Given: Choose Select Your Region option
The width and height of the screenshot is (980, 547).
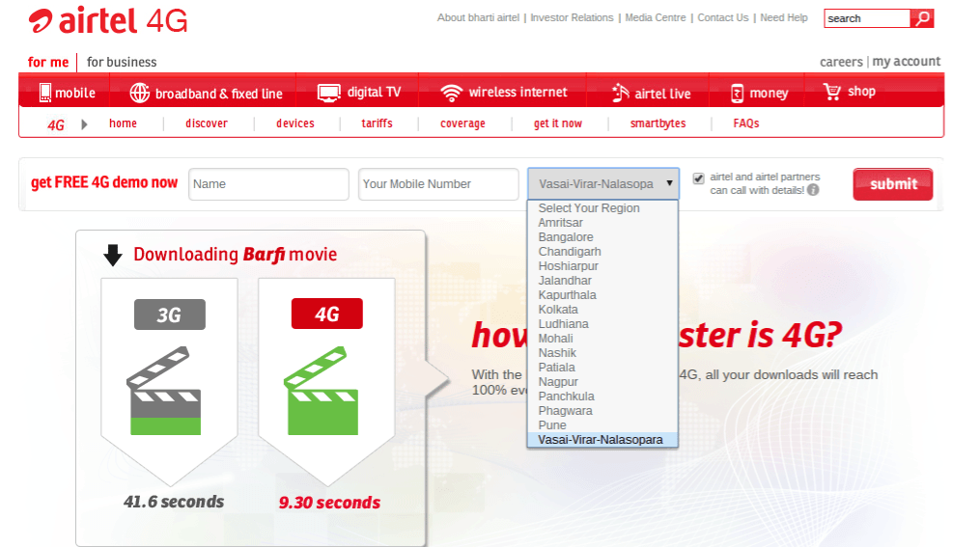Looking at the screenshot, I should (x=602, y=208).
